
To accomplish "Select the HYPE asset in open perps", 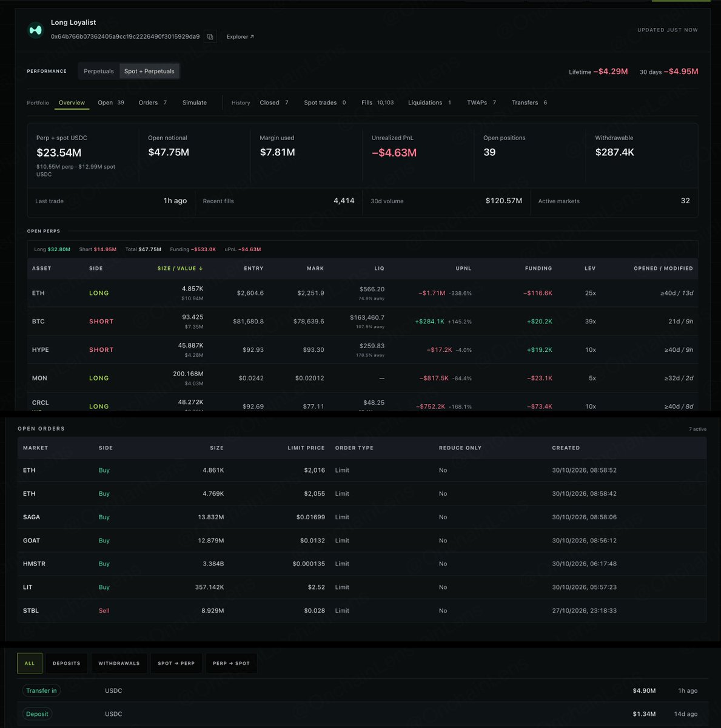I will (41, 350).
